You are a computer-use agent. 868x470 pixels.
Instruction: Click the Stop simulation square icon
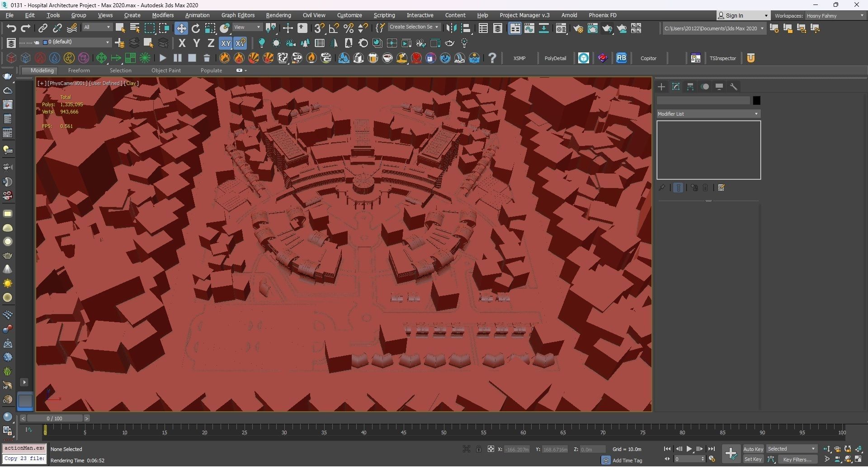(x=192, y=58)
